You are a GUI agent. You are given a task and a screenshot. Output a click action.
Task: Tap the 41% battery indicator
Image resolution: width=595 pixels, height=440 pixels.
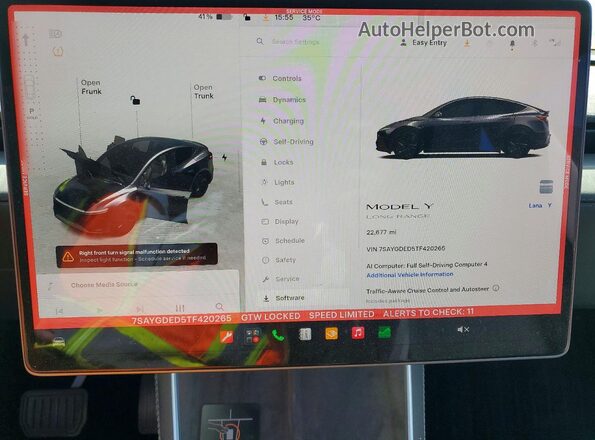click(x=214, y=17)
